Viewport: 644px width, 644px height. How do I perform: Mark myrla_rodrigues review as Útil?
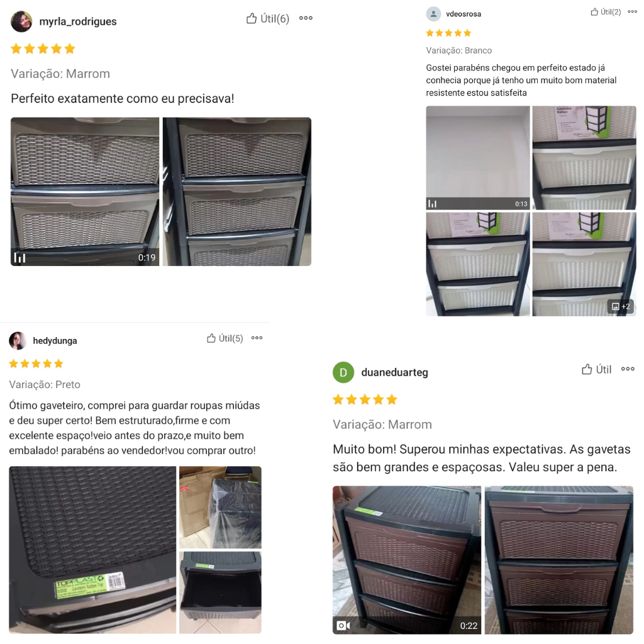(x=268, y=18)
